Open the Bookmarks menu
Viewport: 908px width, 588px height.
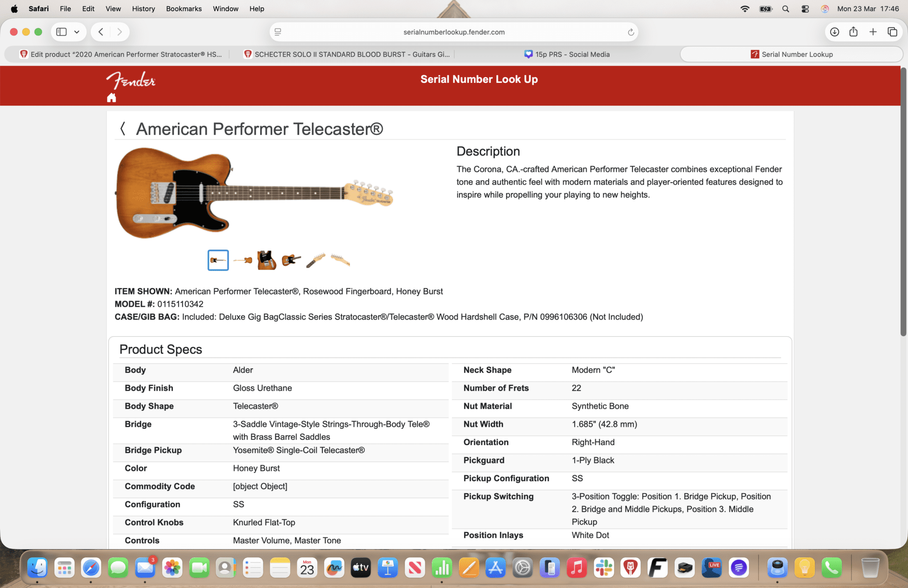184,9
